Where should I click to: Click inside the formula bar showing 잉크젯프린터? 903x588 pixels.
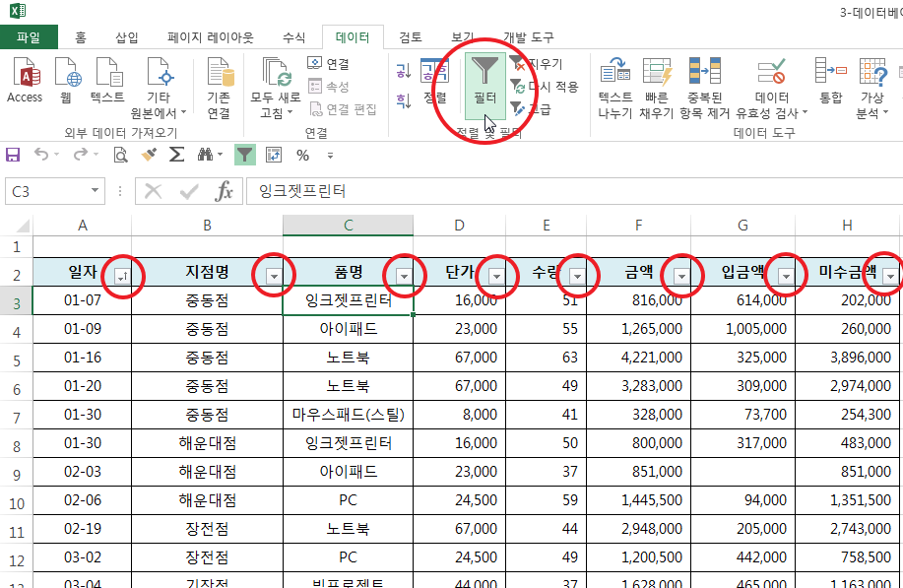(571, 191)
